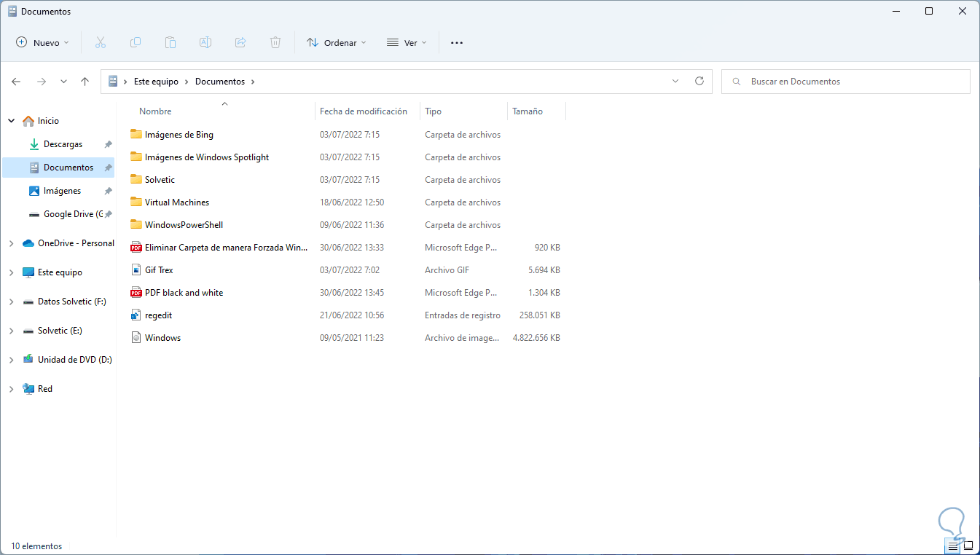
Task: Unpin Imágenes using its pin icon
Action: pyautogui.click(x=108, y=191)
